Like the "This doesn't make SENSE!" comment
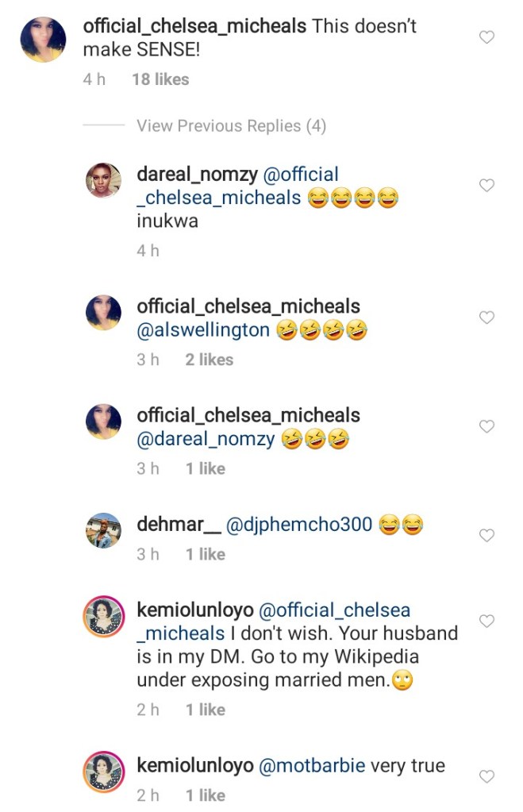 tap(487, 37)
